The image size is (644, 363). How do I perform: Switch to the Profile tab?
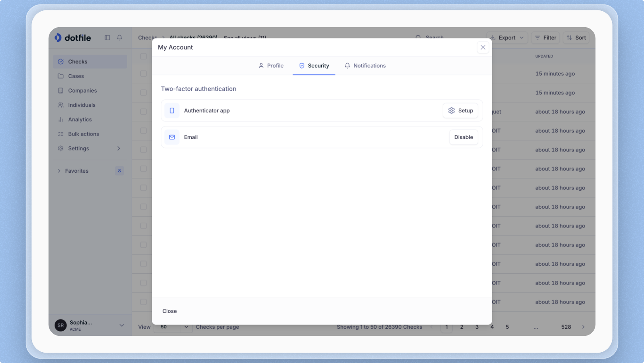pyautogui.click(x=271, y=66)
